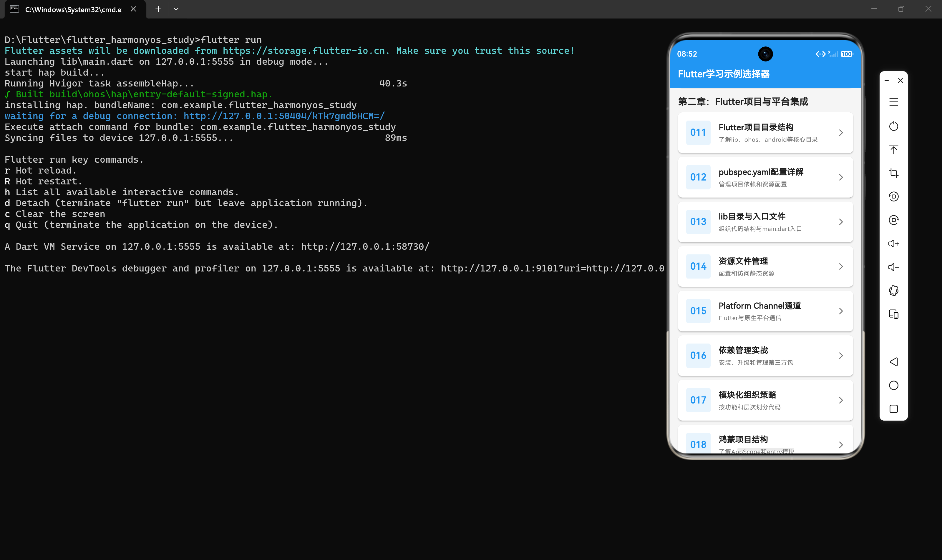Click the signal strength icon in phone status bar
This screenshot has height=560, width=942.
tap(833, 54)
